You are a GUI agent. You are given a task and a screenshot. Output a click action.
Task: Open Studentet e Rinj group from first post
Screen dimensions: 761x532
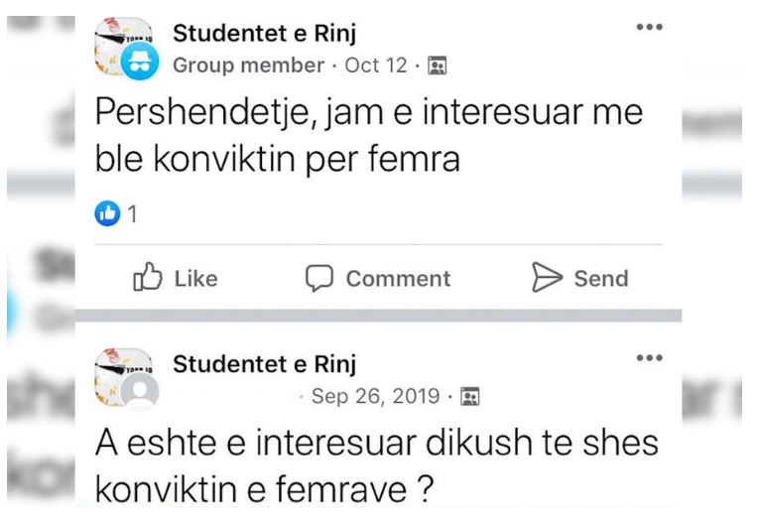(265, 34)
